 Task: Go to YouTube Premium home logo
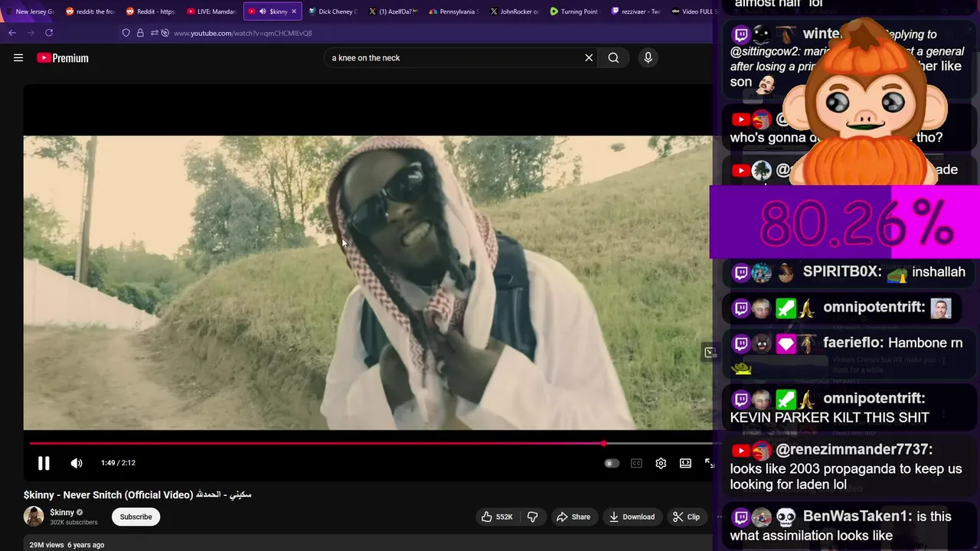pyautogui.click(x=63, y=58)
